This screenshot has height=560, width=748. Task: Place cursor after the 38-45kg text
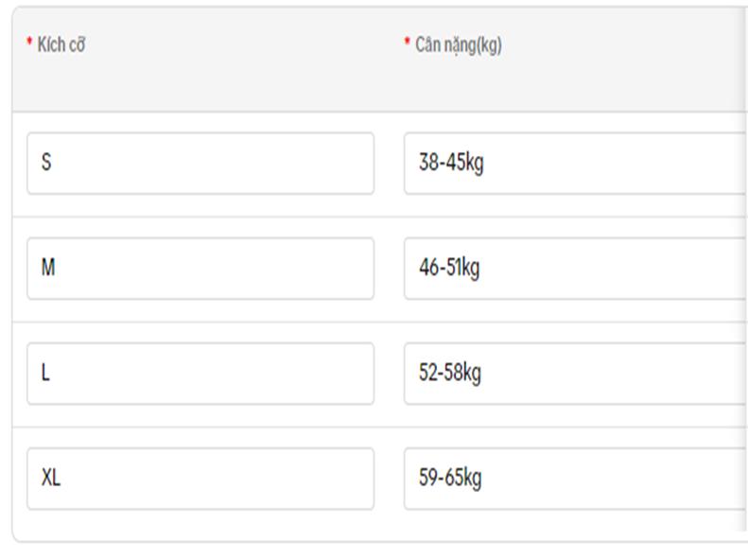(485, 163)
